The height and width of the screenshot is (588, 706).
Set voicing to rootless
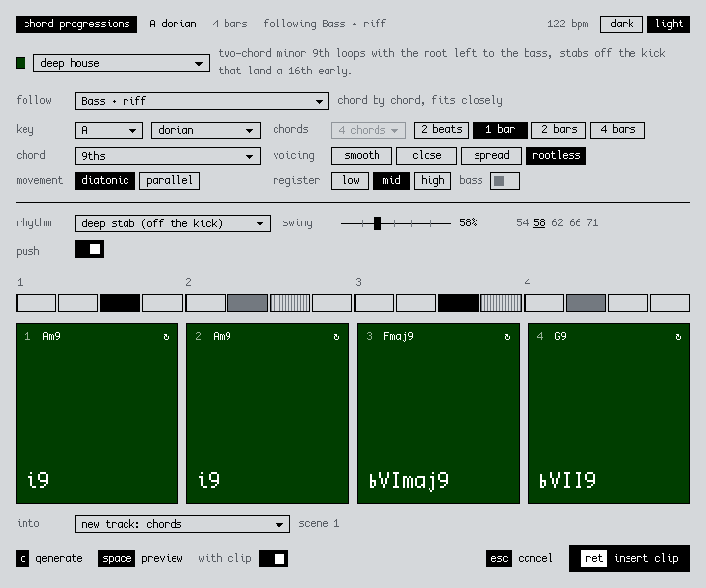pos(556,156)
